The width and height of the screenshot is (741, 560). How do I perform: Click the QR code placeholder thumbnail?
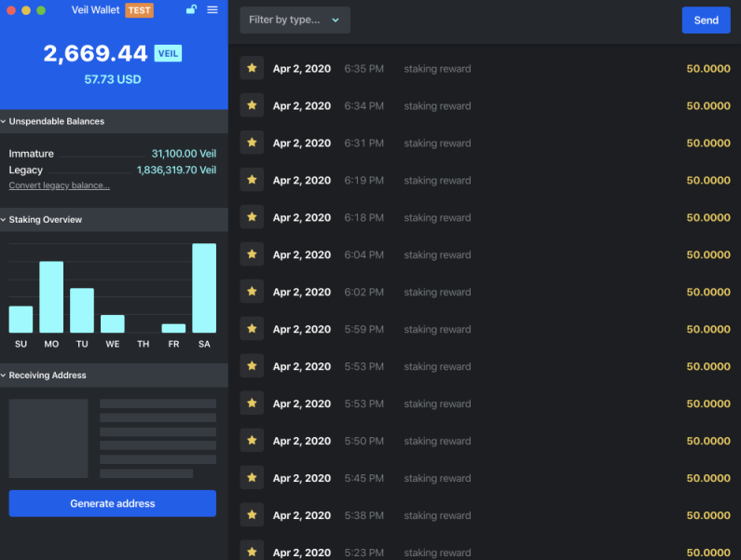[x=48, y=438]
